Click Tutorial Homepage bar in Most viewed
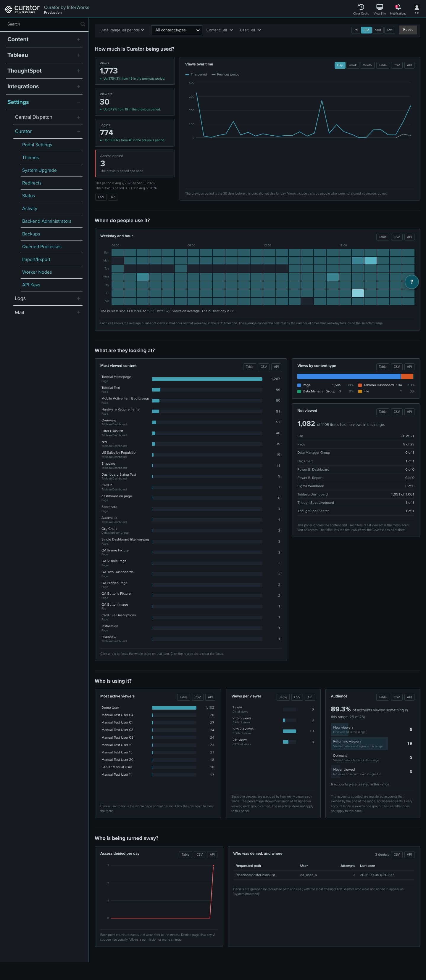Viewport: 426px width, 980px height. click(x=207, y=379)
